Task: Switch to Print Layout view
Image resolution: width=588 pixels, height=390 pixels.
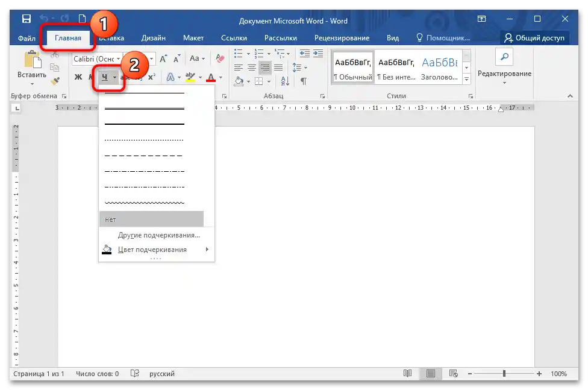Action: (x=431, y=374)
